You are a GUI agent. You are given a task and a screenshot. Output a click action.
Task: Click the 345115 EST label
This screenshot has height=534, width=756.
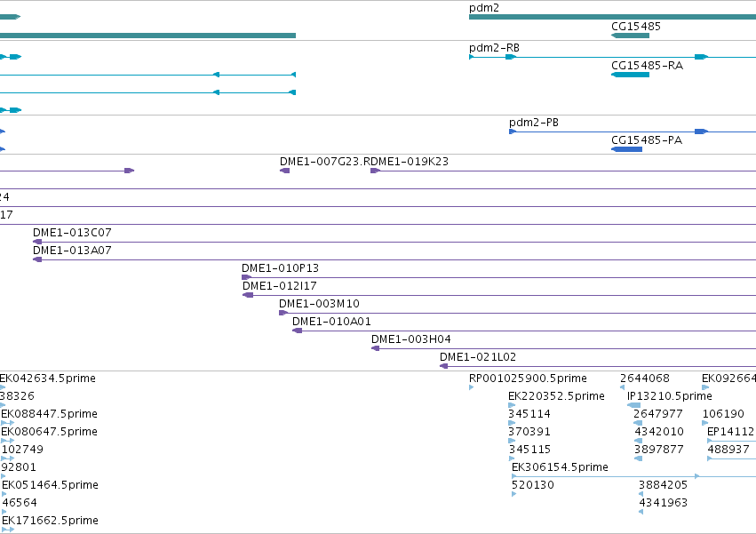pos(529,450)
